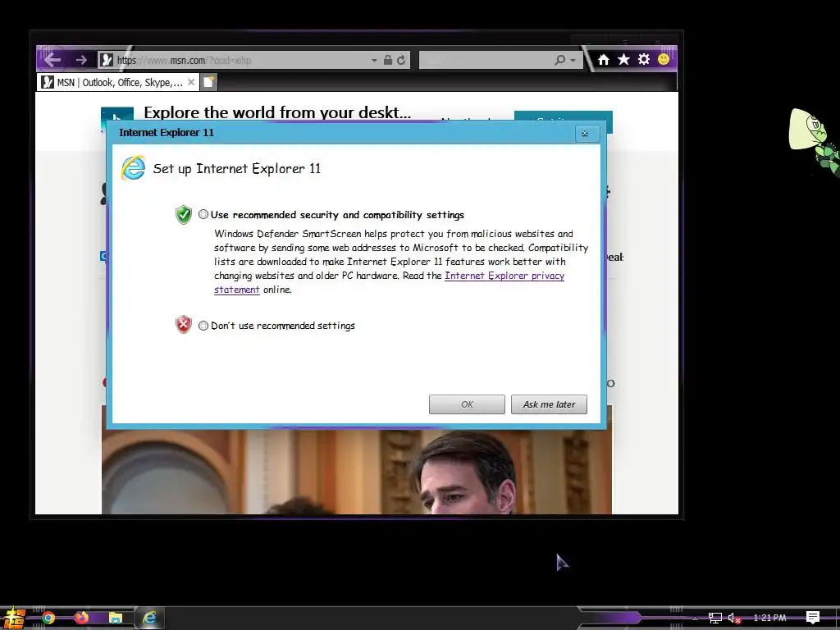Select Use recommended security and compatibility settings
The width and height of the screenshot is (840, 630).
[x=203, y=214]
